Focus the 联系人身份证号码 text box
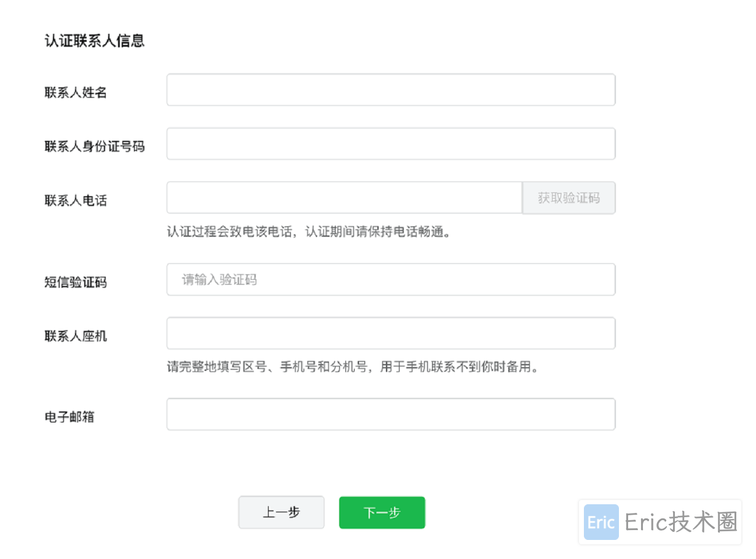 point(390,144)
